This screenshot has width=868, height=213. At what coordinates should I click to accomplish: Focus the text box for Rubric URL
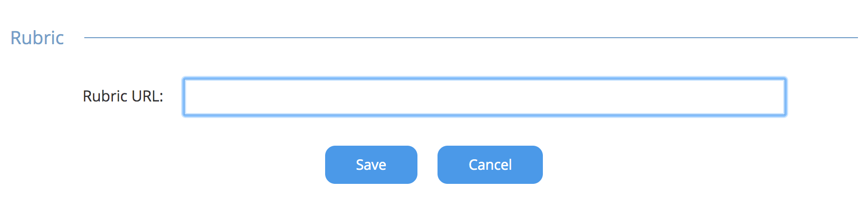pos(484,97)
